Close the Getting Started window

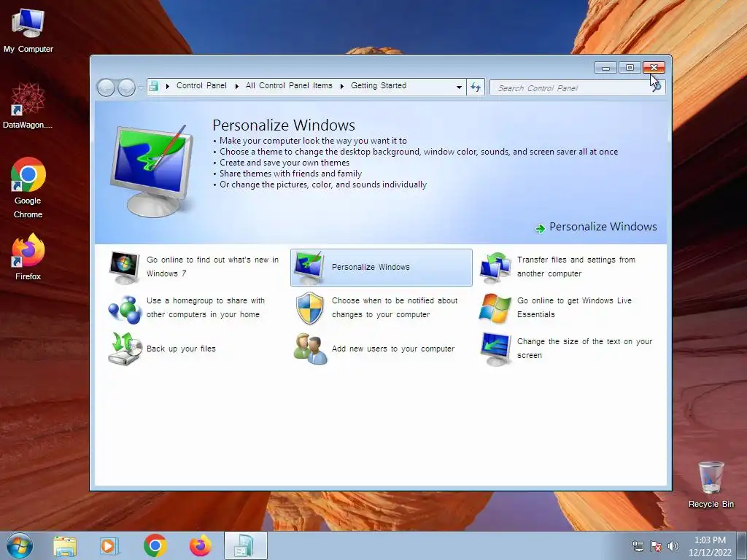[x=654, y=68]
